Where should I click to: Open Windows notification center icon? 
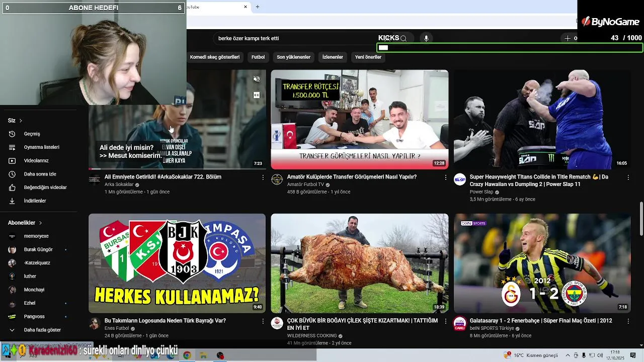[633, 355]
